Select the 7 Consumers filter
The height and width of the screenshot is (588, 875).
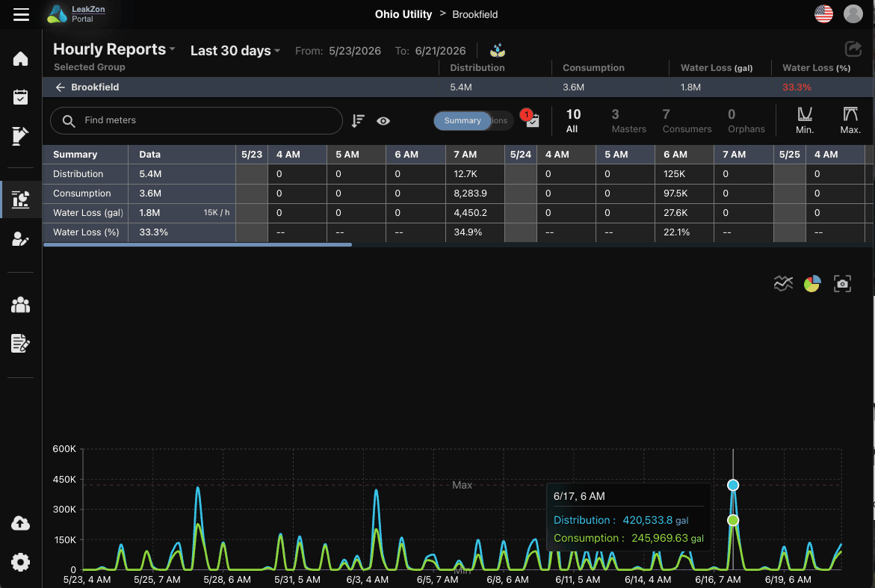tap(687, 120)
